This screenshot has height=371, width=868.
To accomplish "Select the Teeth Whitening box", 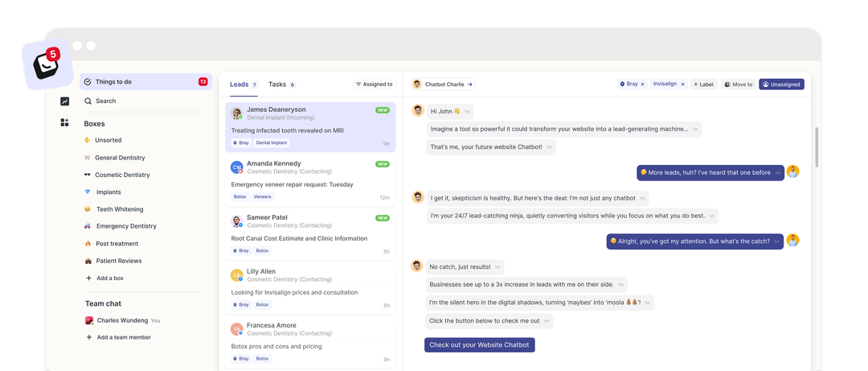I will pyautogui.click(x=113, y=209).
